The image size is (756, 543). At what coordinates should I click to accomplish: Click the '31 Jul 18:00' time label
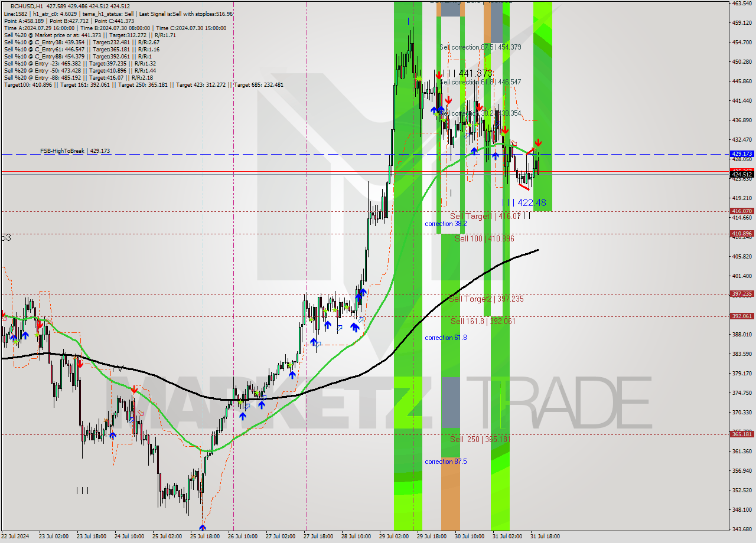tap(545, 537)
